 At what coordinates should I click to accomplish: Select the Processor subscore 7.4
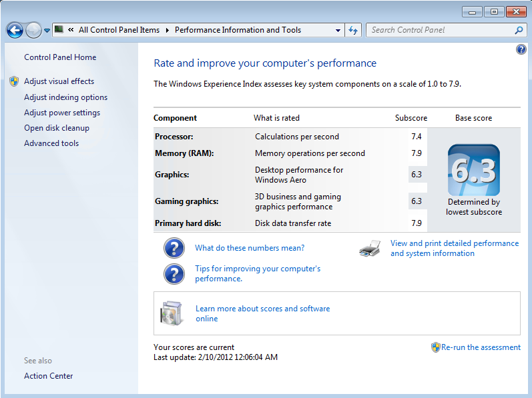tap(417, 137)
